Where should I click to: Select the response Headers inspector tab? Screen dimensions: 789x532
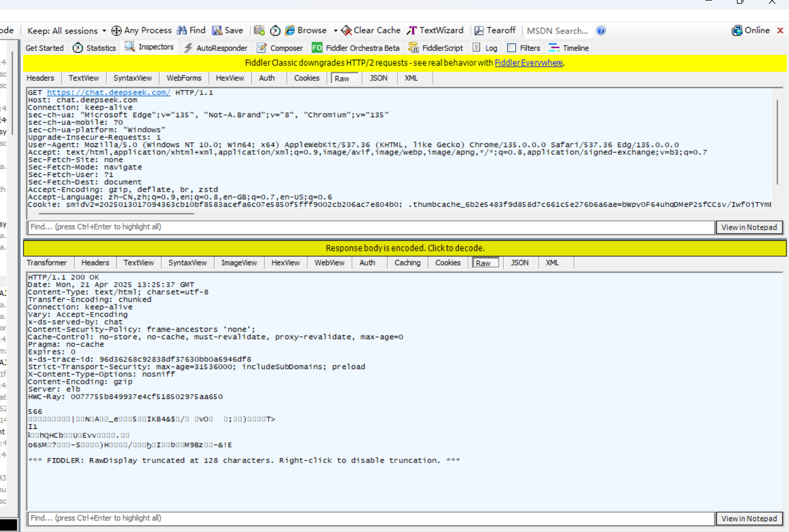coord(95,263)
